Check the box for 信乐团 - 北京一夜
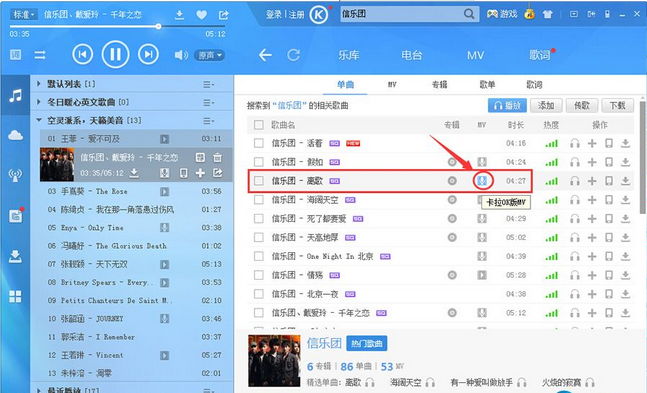Image resolution: width=647 pixels, height=393 pixels. pyautogui.click(x=259, y=294)
